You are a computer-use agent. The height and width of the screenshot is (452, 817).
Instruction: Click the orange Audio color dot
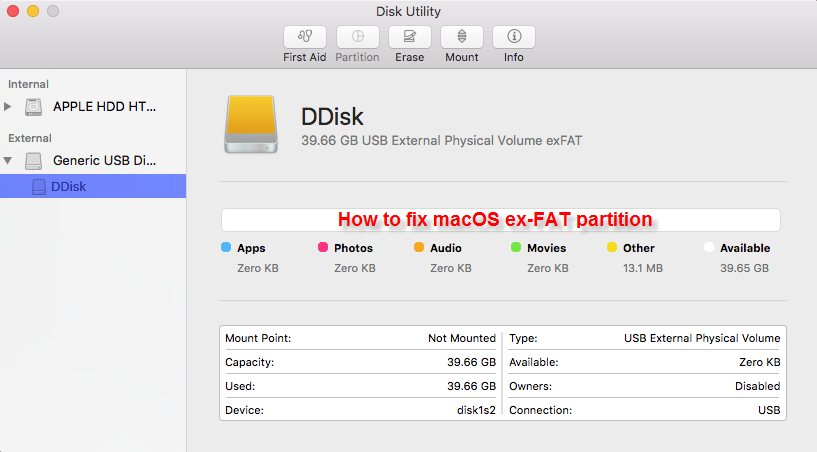[419, 247]
